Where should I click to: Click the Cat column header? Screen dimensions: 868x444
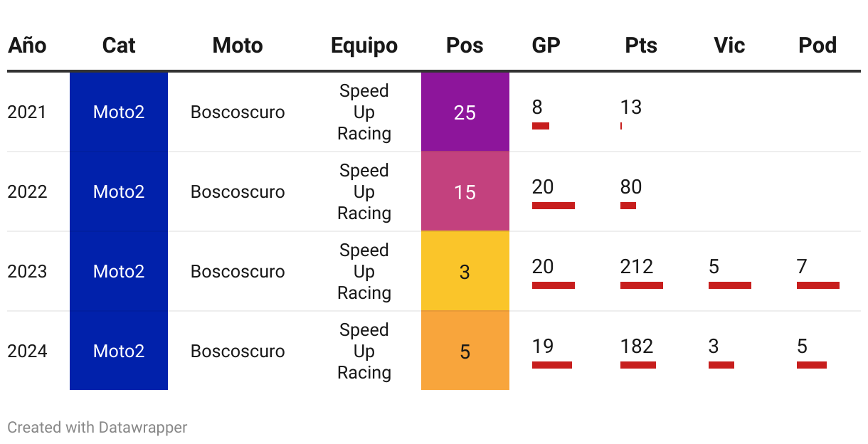(x=119, y=46)
